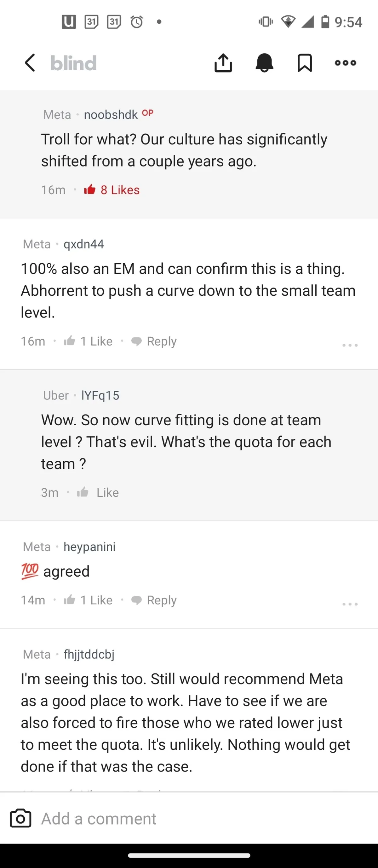Image resolution: width=378 pixels, height=868 pixels.
Task: Bookmark this post
Action: 305,63
